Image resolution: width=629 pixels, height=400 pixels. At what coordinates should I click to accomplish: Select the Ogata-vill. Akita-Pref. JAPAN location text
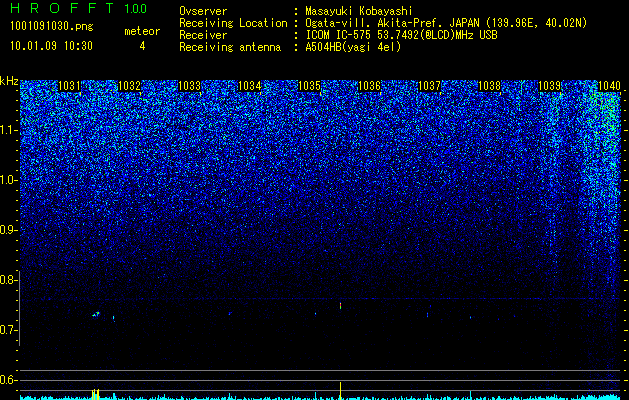click(446, 23)
